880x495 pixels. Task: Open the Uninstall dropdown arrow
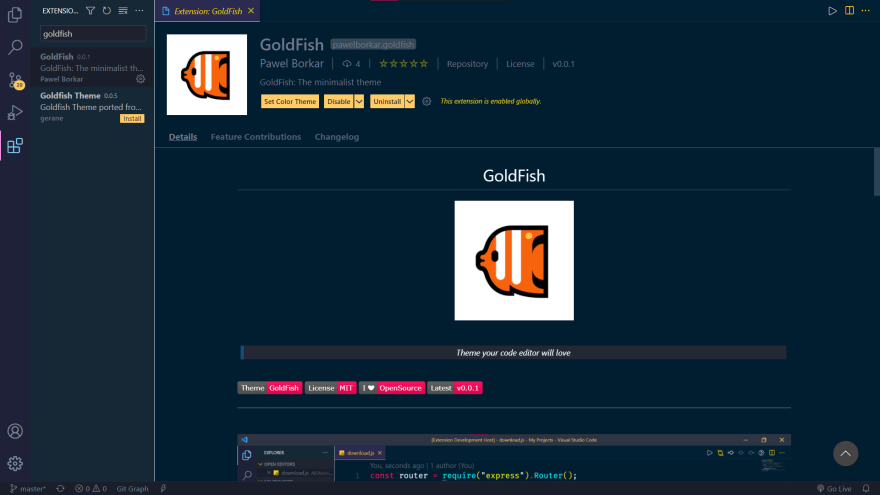(x=410, y=102)
